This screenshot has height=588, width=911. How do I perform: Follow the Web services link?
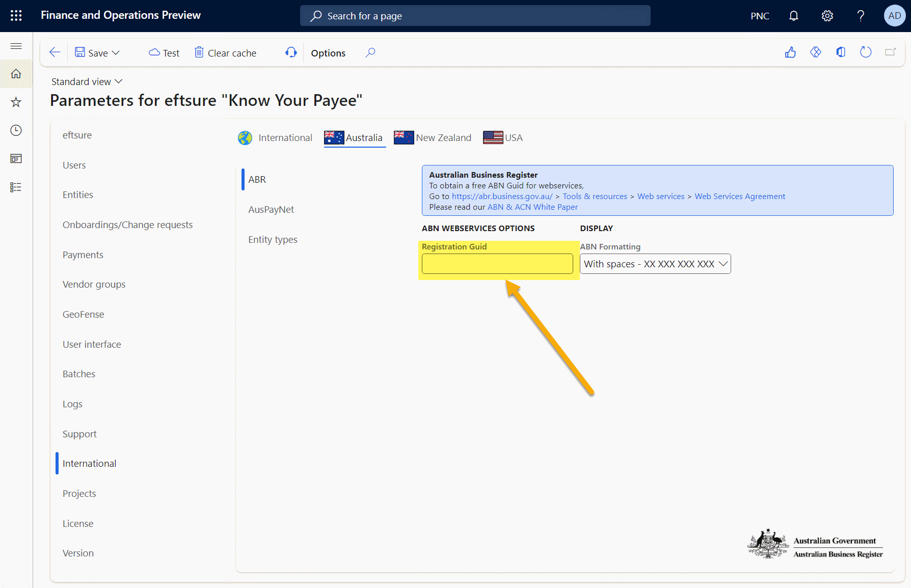661,197
